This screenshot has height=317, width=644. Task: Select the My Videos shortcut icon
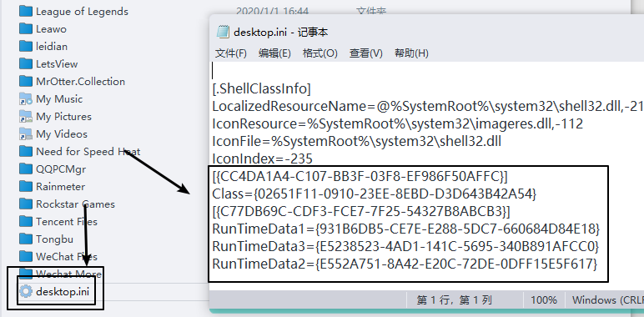(26, 133)
